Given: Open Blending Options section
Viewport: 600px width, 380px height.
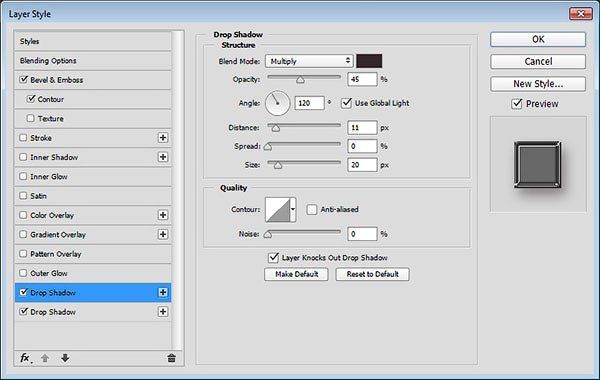Looking at the screenshot, I should point(93,60).
